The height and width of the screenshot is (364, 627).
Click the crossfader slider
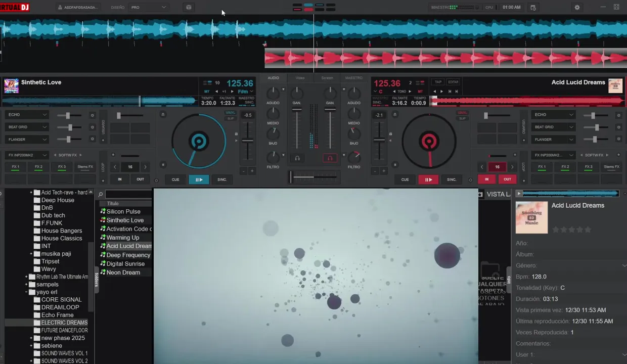tap(313, 177)
